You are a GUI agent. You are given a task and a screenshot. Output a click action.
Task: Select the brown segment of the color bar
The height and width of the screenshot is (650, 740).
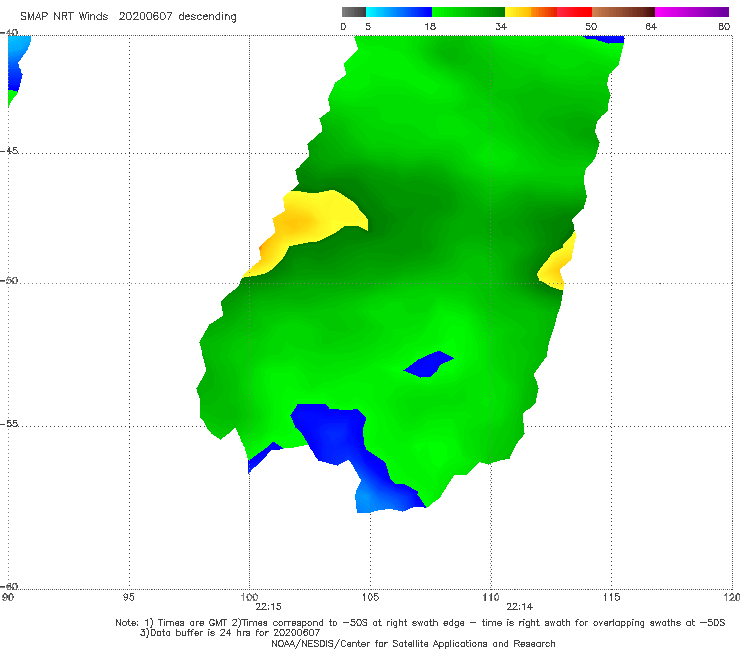click(623, 12)
